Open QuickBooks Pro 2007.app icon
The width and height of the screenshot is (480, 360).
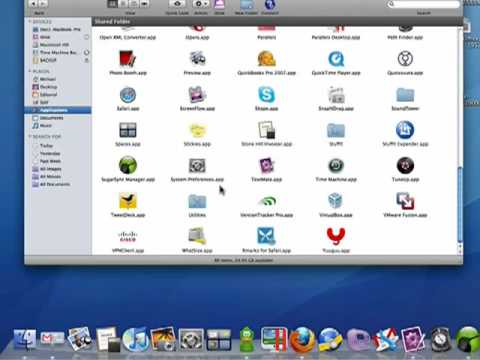[x=266, y=59]
